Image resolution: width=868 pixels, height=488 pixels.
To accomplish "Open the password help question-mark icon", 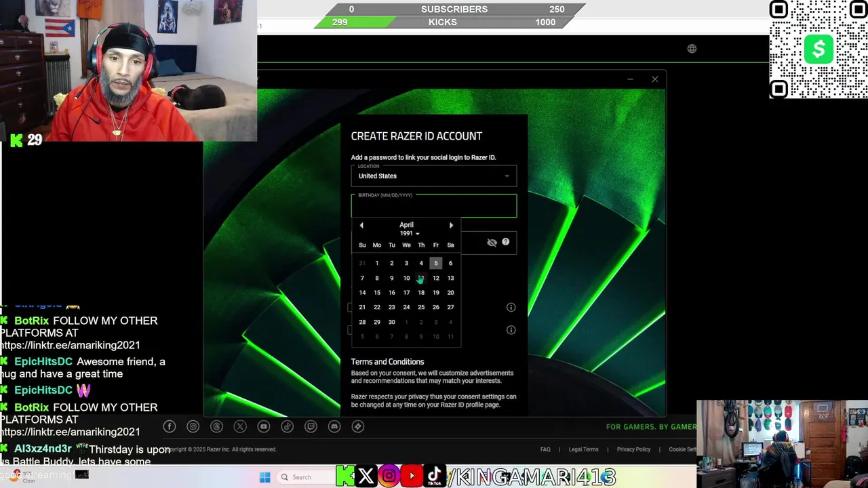I will point(506,242).
